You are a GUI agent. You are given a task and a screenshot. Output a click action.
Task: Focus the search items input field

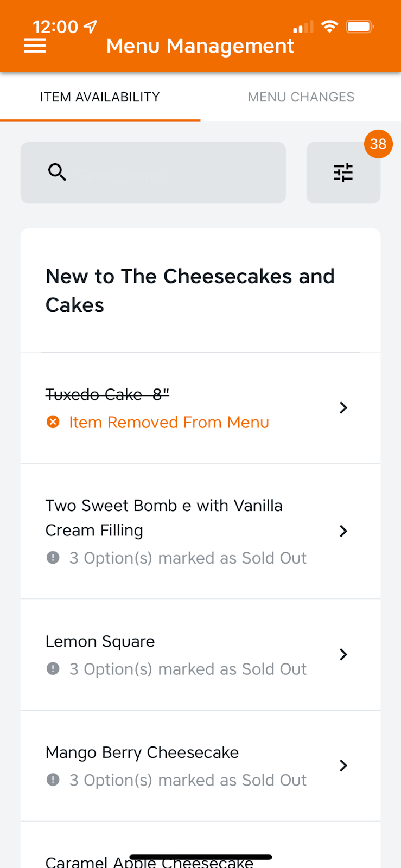(x=153, y=173)
